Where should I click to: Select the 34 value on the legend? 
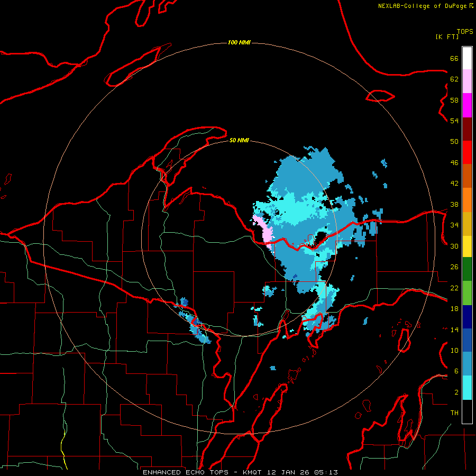[x=454, y=225]
